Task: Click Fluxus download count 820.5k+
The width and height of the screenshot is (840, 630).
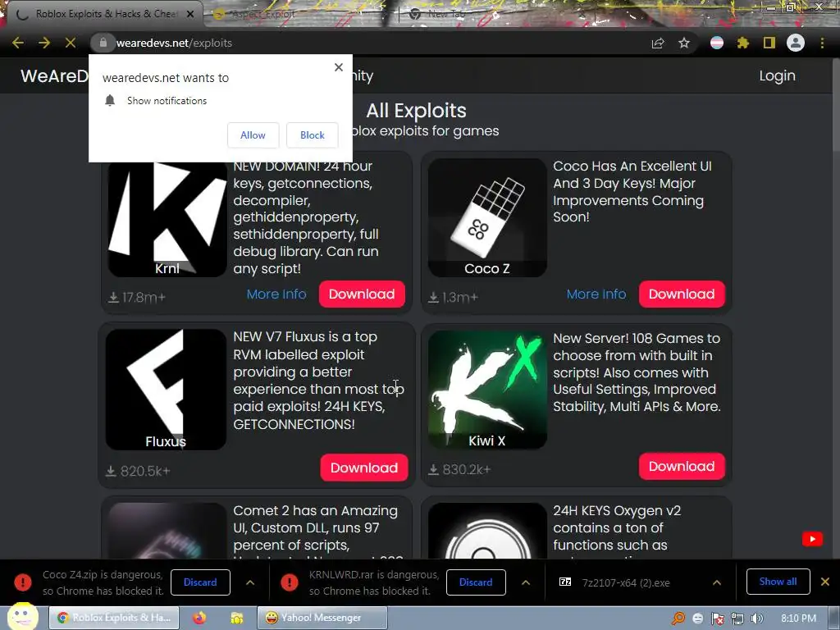Action: coord(138,471)
